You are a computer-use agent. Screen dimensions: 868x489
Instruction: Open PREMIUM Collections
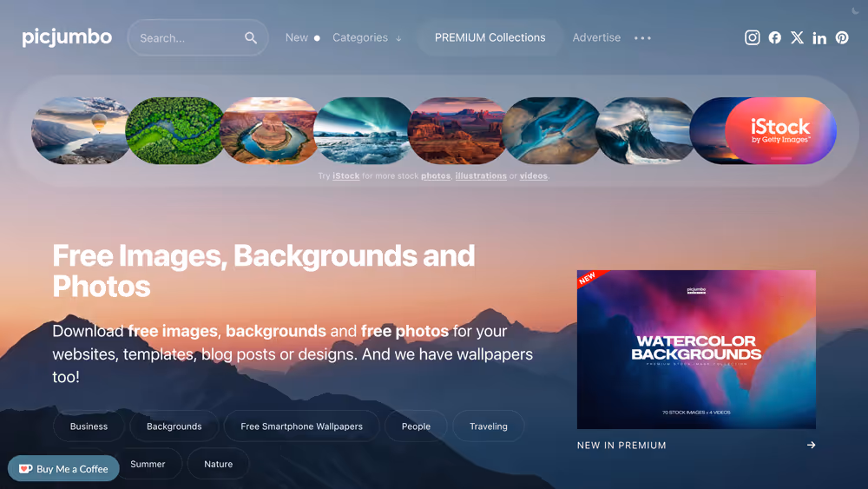490,37
